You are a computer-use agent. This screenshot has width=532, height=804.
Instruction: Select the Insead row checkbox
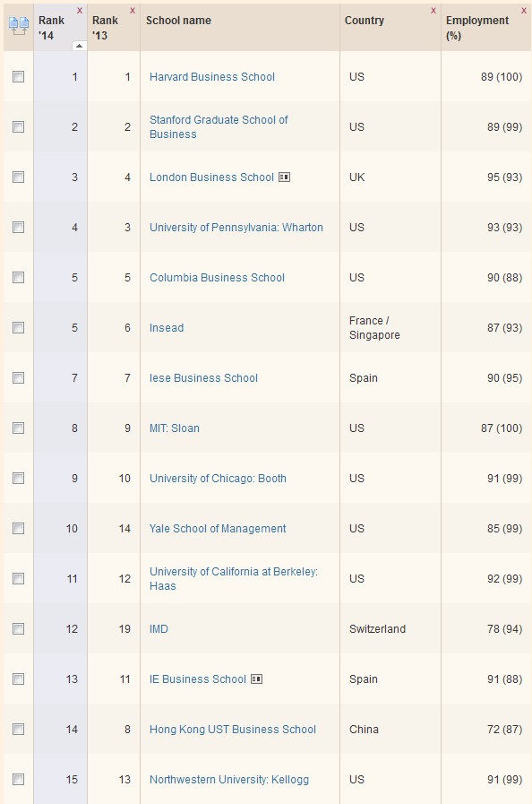click(x=16, y=328)
